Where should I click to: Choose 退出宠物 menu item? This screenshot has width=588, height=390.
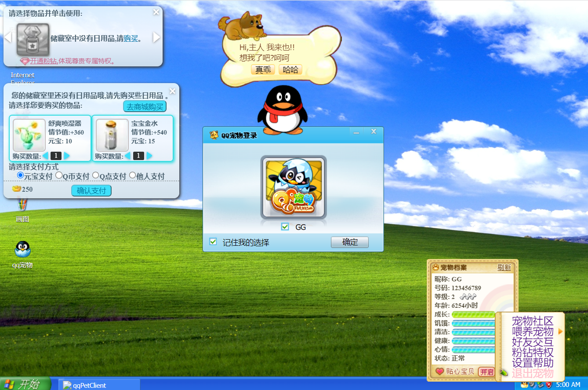click(532, 374)
